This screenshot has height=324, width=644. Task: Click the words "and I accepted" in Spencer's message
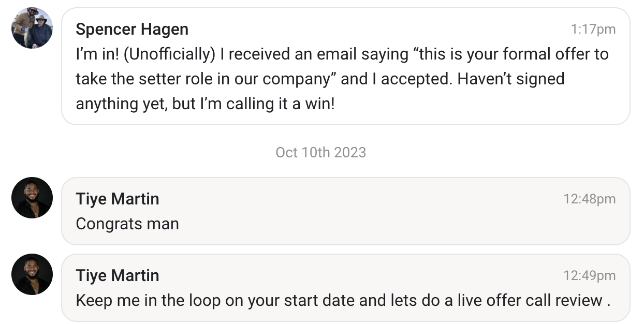[x=397, y=79]
